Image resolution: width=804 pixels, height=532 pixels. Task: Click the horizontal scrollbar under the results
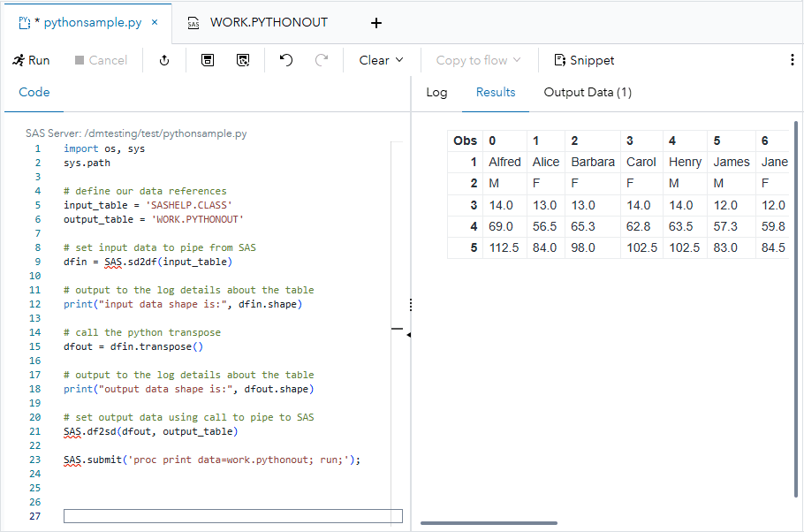(x=489, y=523)
